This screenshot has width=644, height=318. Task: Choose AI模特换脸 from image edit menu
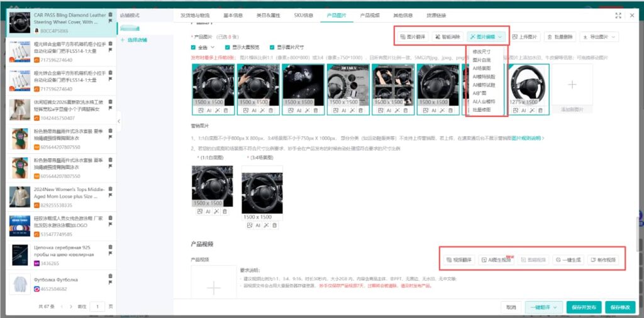[484, 76]
